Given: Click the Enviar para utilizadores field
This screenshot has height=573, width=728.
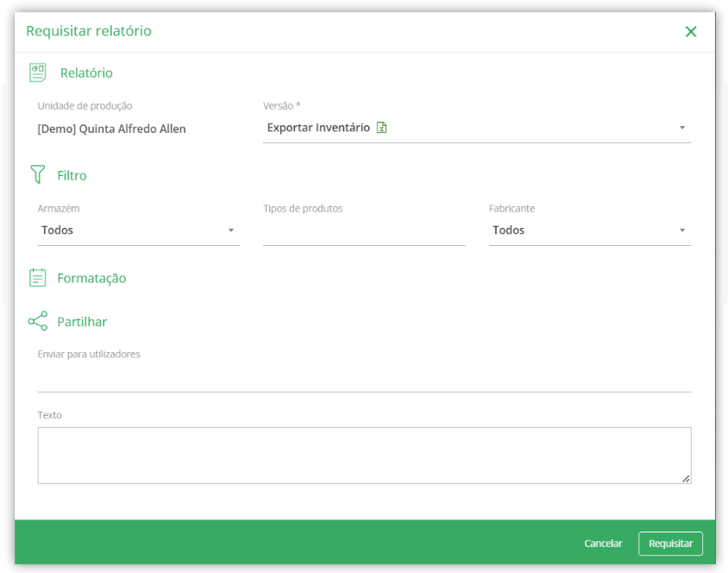Looking at the screenshot, I should click(365, 379).
